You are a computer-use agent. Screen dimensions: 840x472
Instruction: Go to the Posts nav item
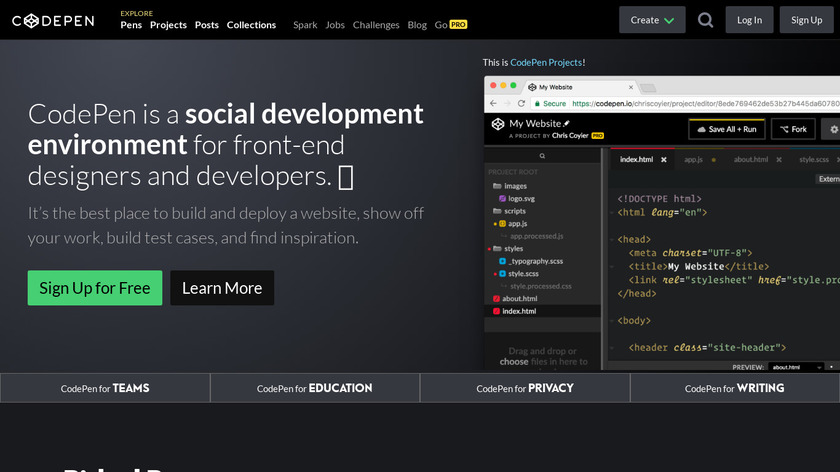tap(207, 25)
